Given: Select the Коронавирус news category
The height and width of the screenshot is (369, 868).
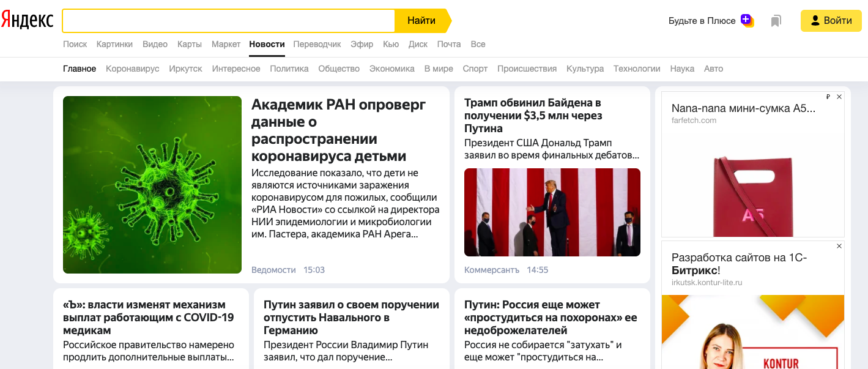Looking at the screenshot, I should pyautogui.click(x=132, y=69).
